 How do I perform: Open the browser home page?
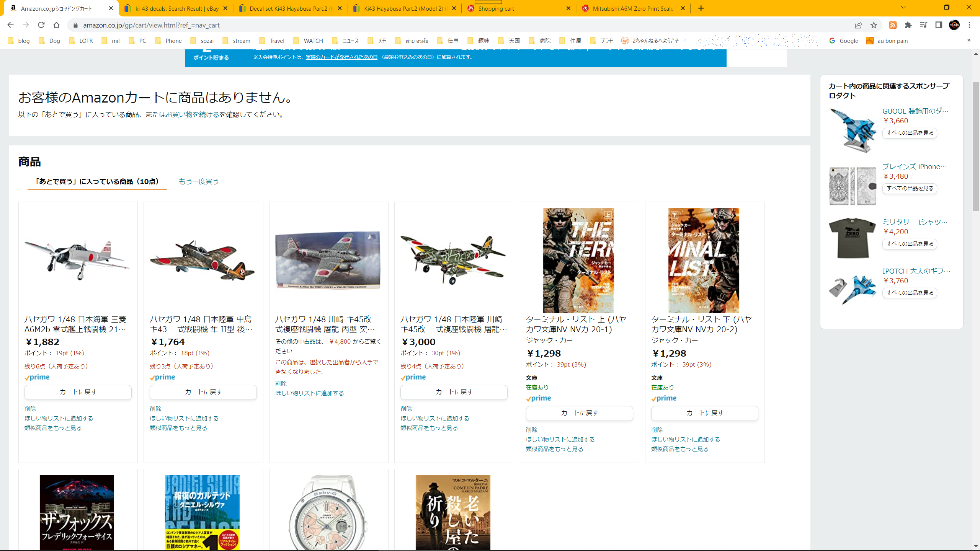pyautogui.click(x=57, y=25)
